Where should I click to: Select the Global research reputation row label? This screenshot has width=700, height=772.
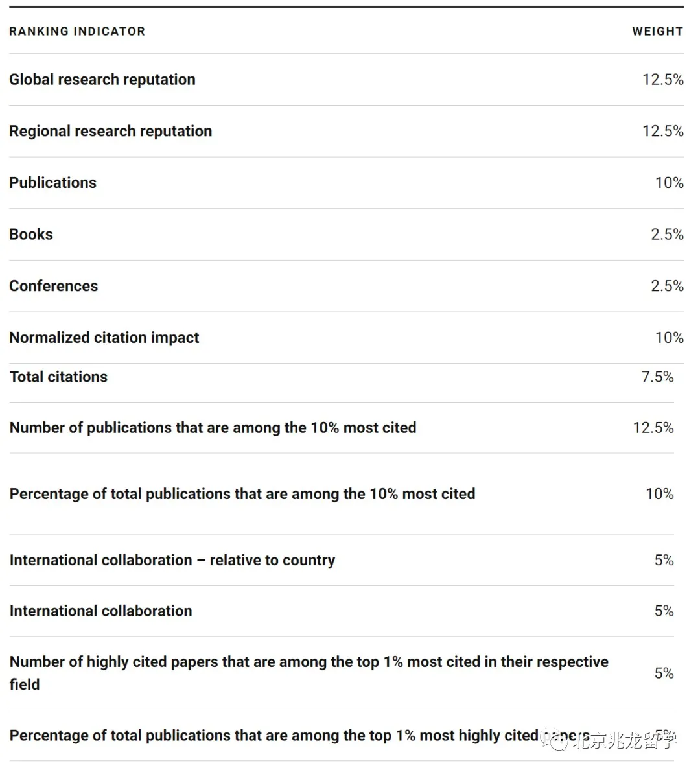[102, 79]
